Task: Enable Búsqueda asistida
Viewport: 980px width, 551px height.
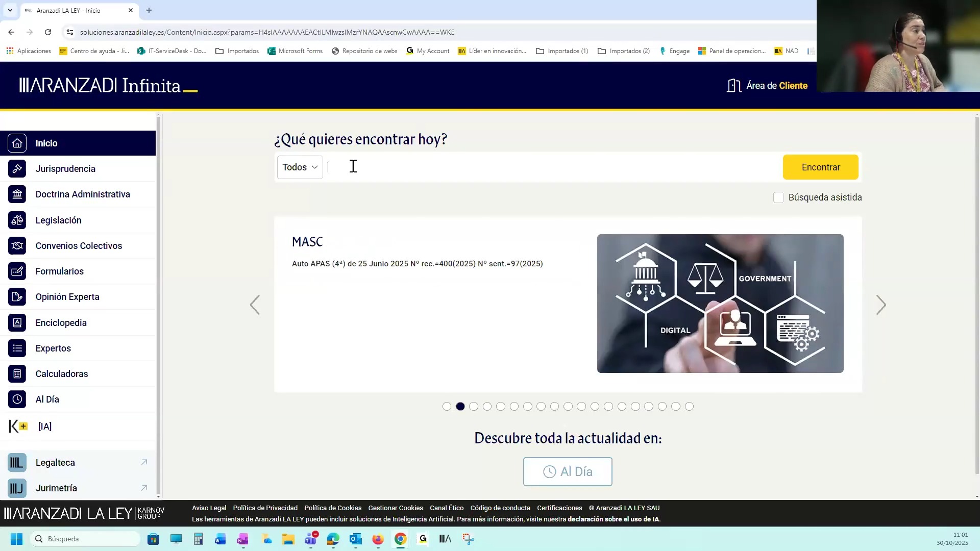Action: pyautogui.click(x=778, y=197)
